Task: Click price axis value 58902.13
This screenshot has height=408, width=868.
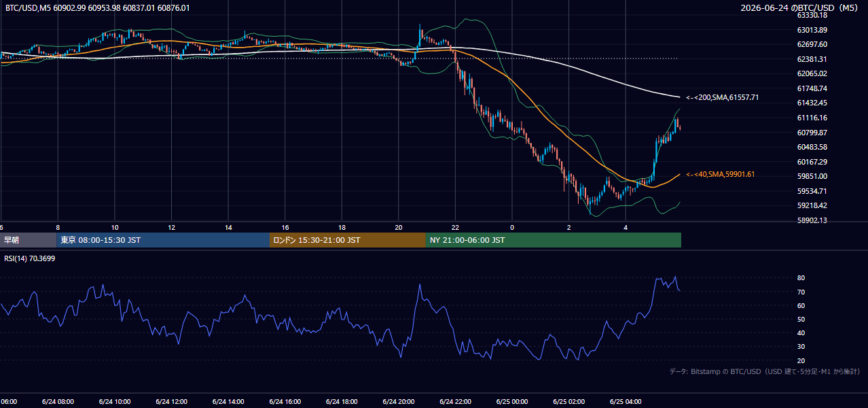Action: pyautogui.click(x=812, y=220)
